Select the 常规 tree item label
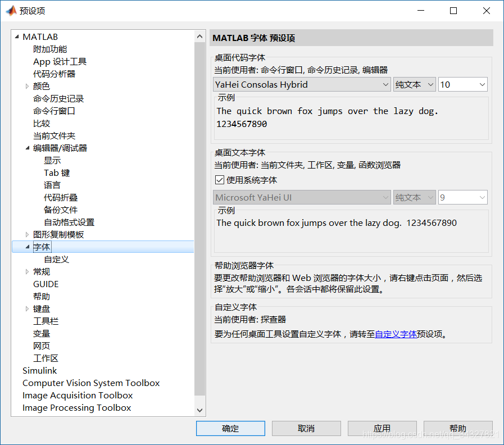 42,272
